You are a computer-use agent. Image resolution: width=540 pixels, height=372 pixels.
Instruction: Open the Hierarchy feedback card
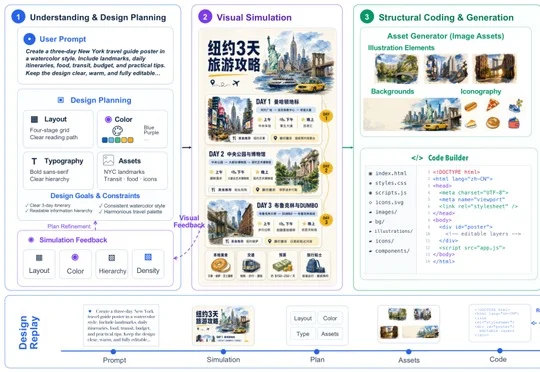coord(112,264)
